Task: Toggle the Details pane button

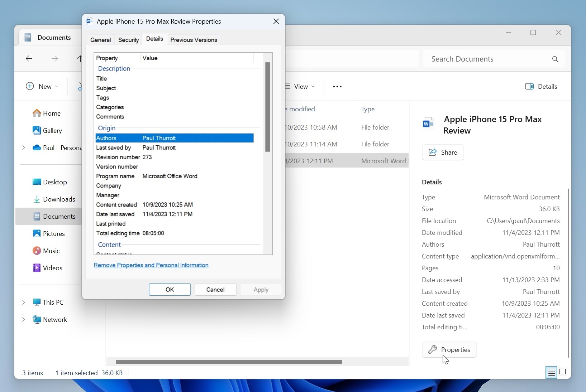Action: [x=541, y=87]
